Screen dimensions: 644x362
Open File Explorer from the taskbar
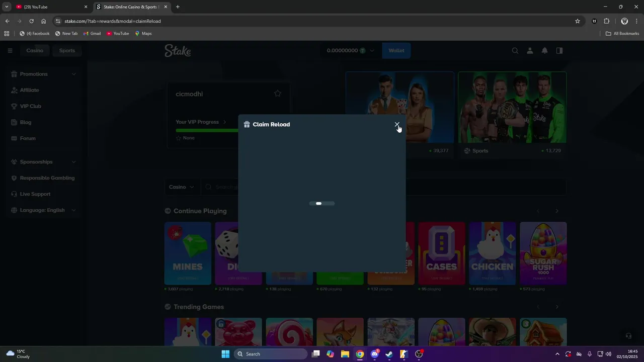click(x=345, y=354)
